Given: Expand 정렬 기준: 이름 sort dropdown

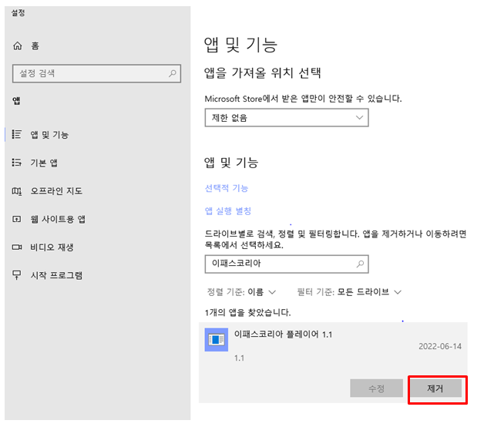Looking at the screenshot, I should [241, 292].
